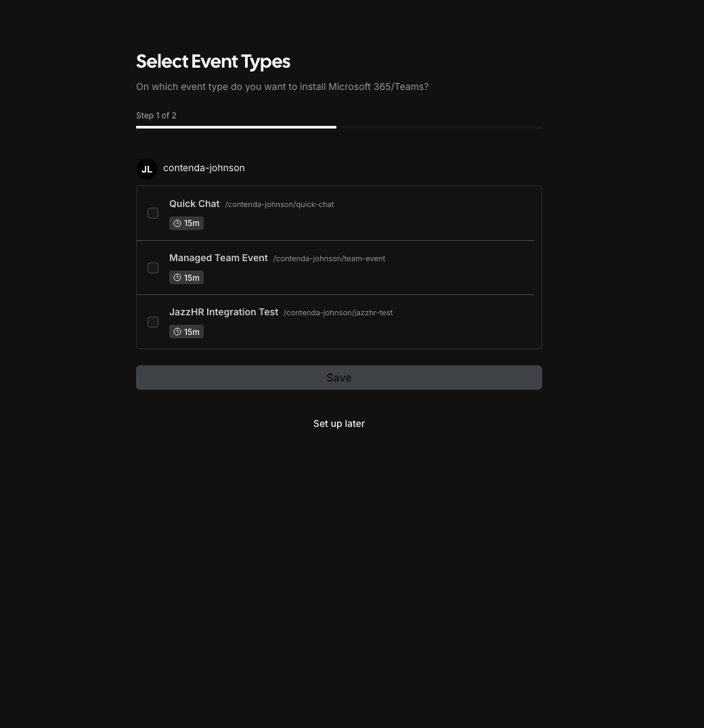The image size is (704, 728).
Task: Click the Set up later link
Action: tap(338, 423)
